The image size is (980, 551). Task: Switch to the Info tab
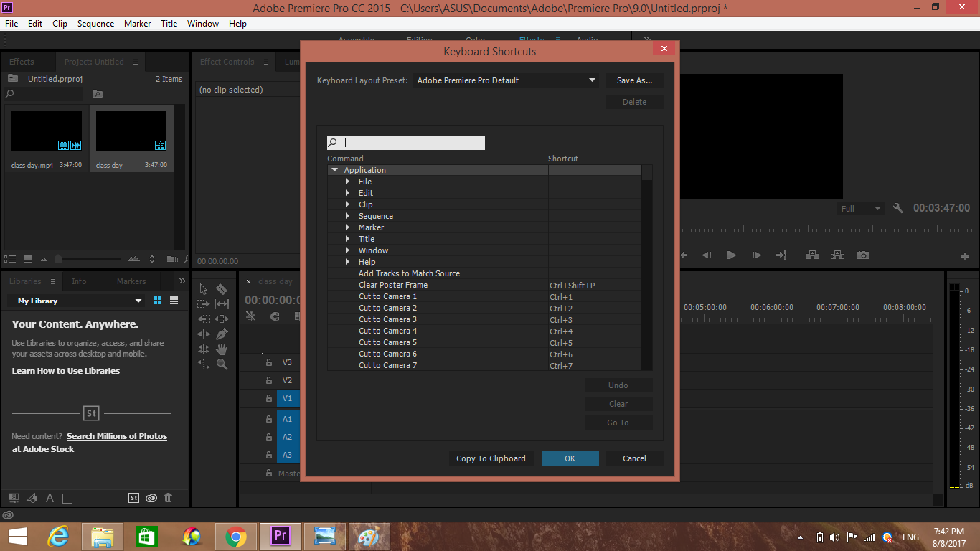pyautogui.click(x=79, y=281)
